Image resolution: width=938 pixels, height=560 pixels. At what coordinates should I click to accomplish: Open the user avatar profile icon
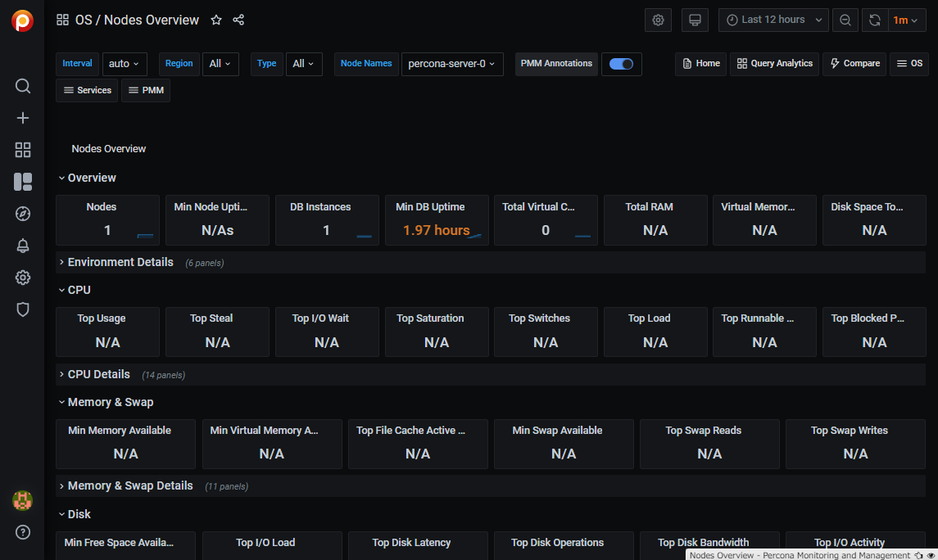23,500
